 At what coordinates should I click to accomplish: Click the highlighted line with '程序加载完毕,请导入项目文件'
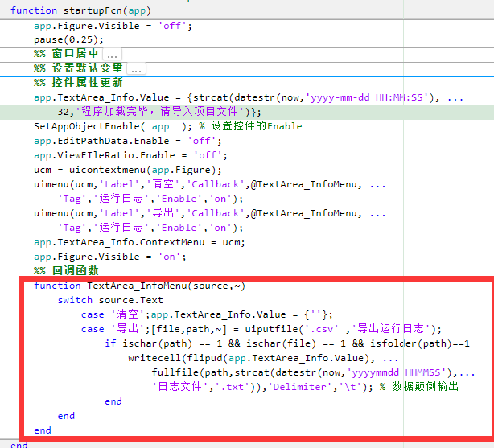click(159, 112)
